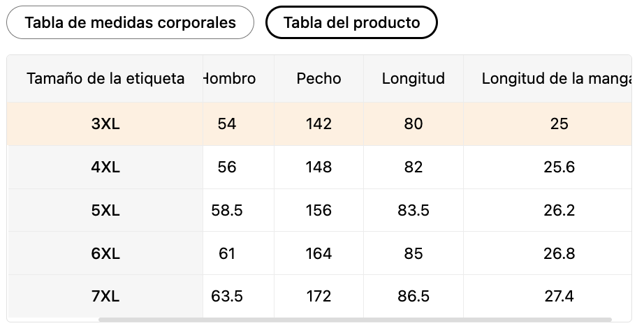Viewport: 644px width, 335px height.
Task: Select the 4XL size row label
Action: tap(105, 167)
